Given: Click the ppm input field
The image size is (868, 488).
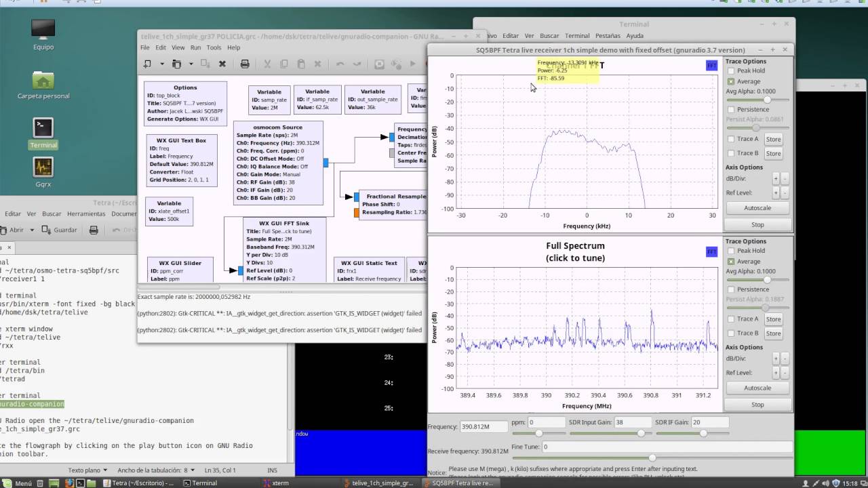Looking at the screenshot, I should (546, 422).
